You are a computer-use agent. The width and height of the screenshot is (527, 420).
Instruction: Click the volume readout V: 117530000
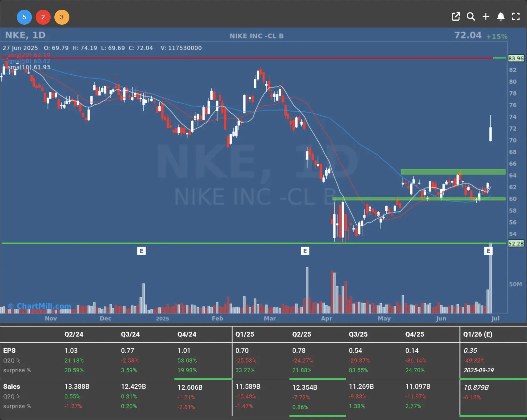pos(181,48)
